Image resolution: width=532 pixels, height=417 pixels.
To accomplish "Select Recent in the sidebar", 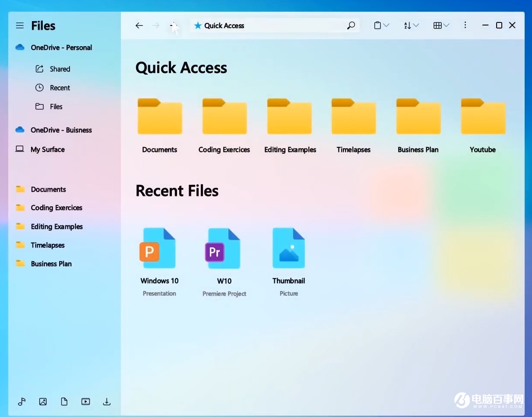I will click(60, 88).
